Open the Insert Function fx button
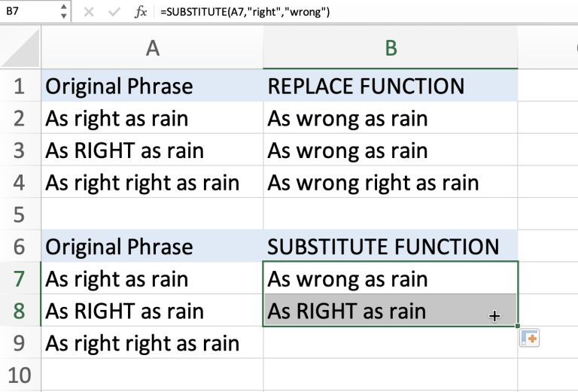This screenshot has width=578, height=392. coord(140,12)
